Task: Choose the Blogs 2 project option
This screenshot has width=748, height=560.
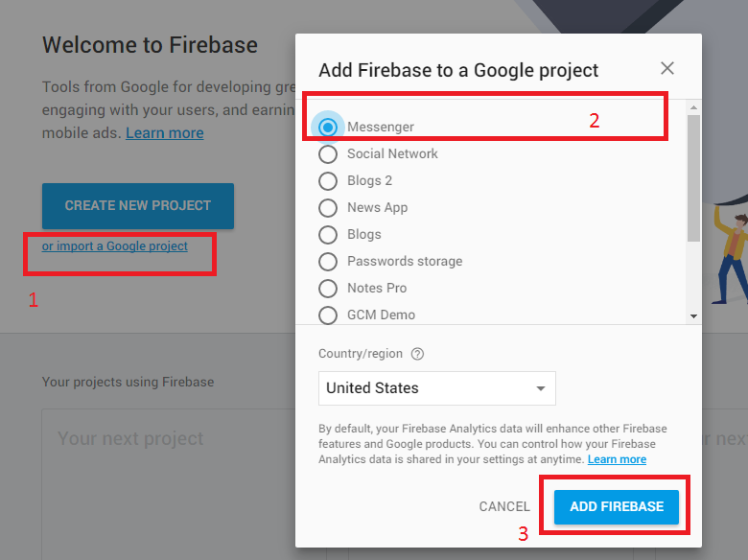Action: pyautogui.click(x=328, y=180)
